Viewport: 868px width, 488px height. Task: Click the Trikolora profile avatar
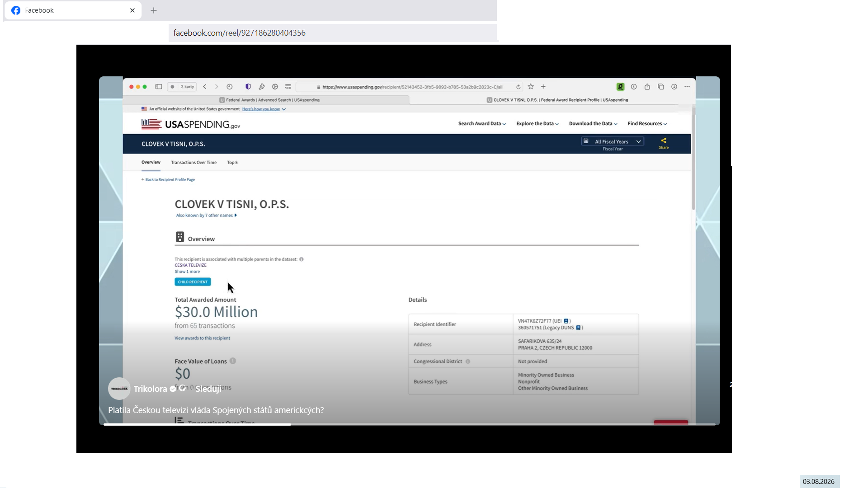[x=119, y=389]
